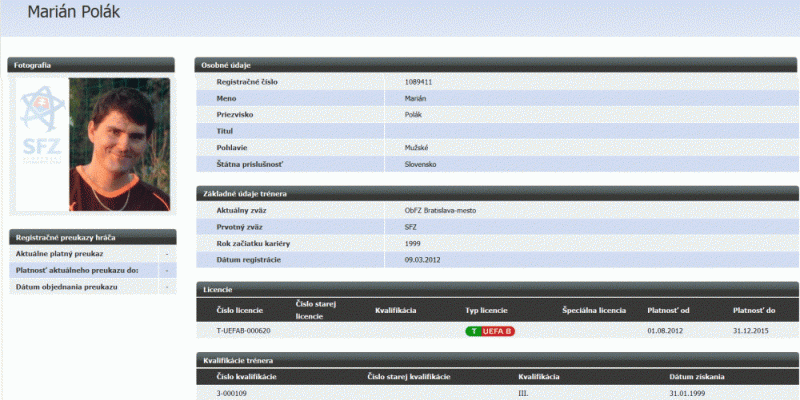
Task: Click qualification number 3-000109
Action: pos(232,393)
